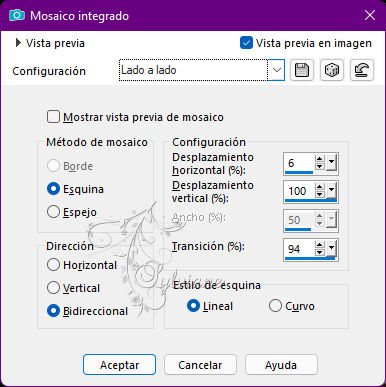Viewport: 386px width, 387px height.
Task: Click the reset to default arrow icon
Action: click(362, 70)
